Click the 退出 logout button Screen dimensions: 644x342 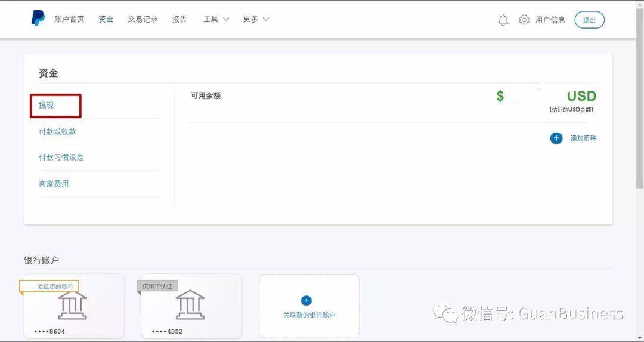coord(589,20)
